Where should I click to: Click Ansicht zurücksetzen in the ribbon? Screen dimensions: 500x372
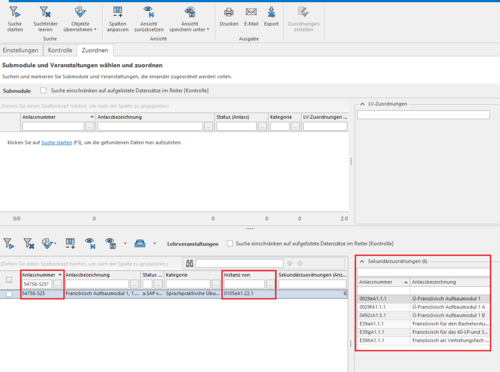(x=149, y=19)
